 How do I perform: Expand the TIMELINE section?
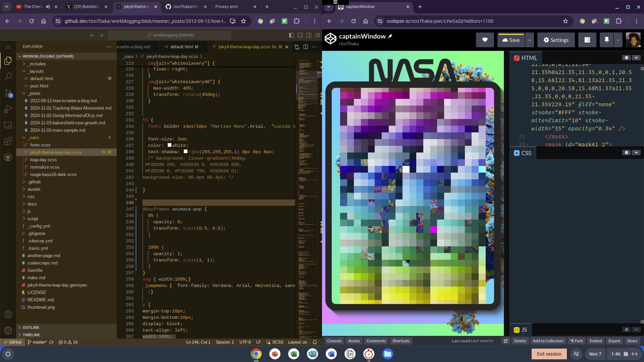coord(31,335)
